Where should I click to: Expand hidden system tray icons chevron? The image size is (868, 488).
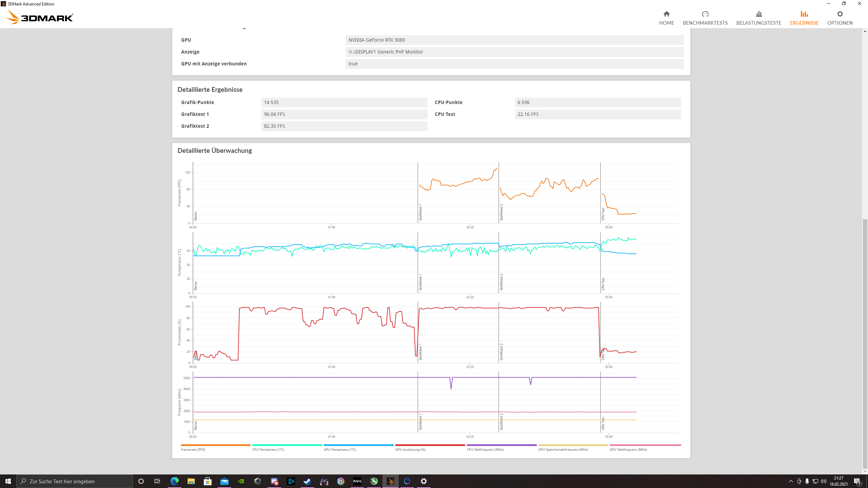point(791,481)
